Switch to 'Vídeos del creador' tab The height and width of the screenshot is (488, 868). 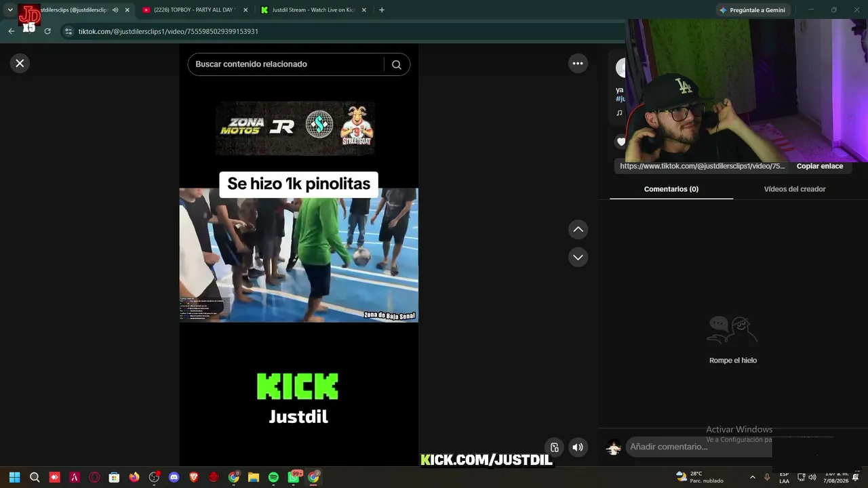[795, 189]
